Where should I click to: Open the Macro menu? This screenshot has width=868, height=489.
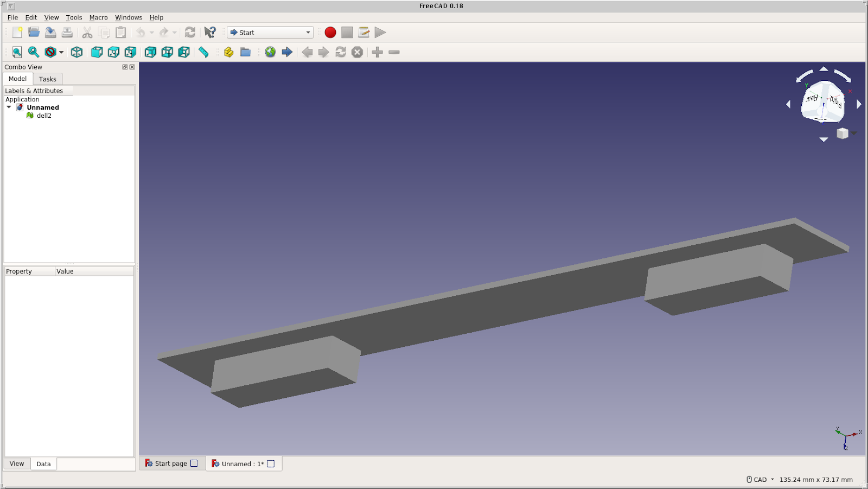tap(98, 17)
